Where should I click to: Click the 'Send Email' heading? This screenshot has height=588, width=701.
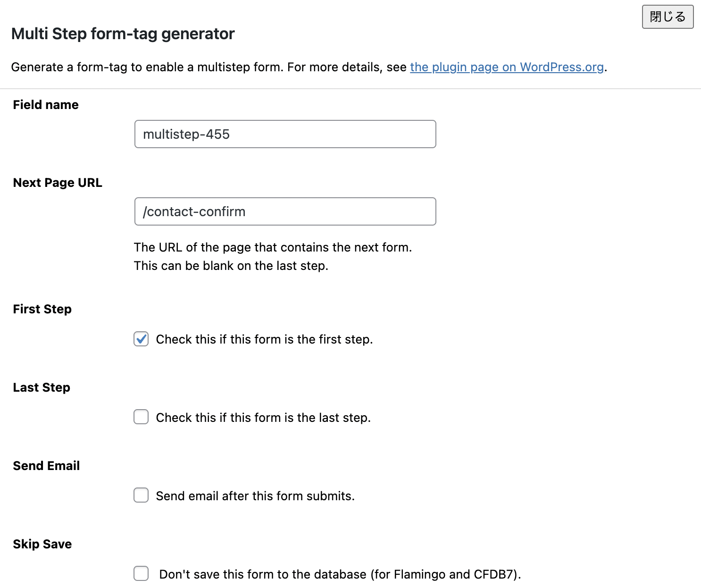[46, 466]
